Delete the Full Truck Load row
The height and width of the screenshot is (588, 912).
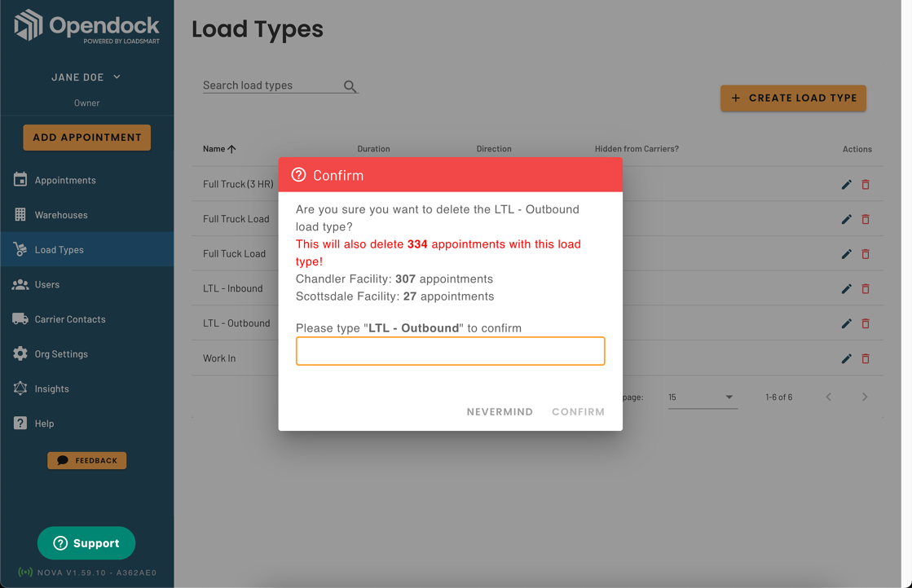(866, 219)
